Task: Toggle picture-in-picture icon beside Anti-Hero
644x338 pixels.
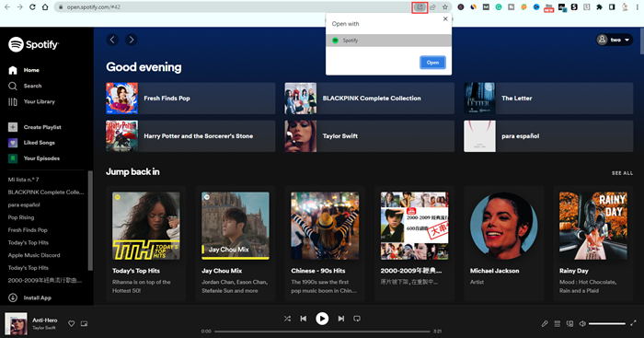Action: click(85, 323)
